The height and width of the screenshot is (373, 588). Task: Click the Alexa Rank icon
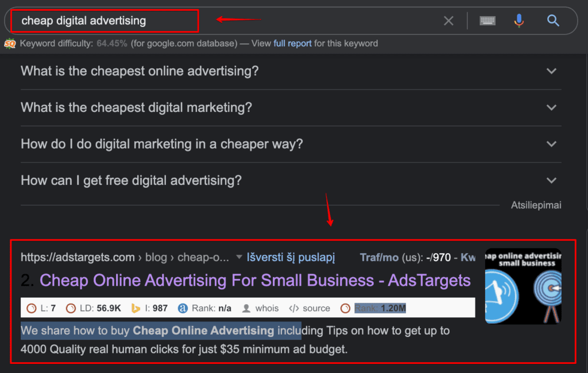click(183, 309)
